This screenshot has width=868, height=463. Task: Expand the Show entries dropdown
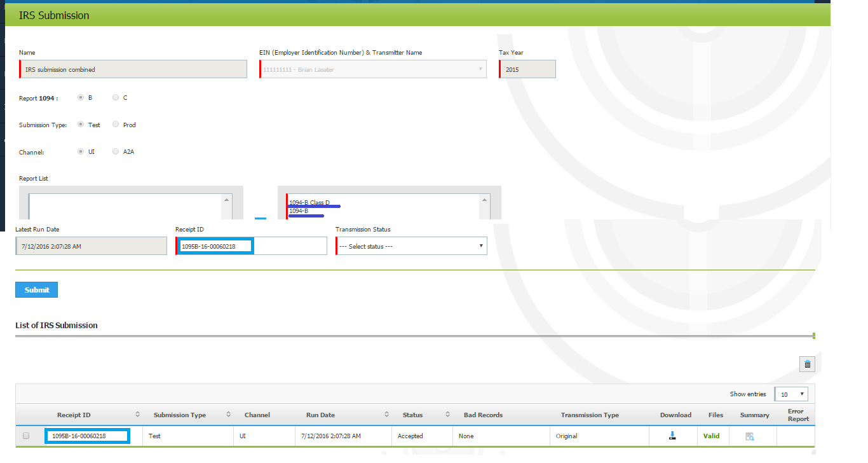click(x=791, y=394)
